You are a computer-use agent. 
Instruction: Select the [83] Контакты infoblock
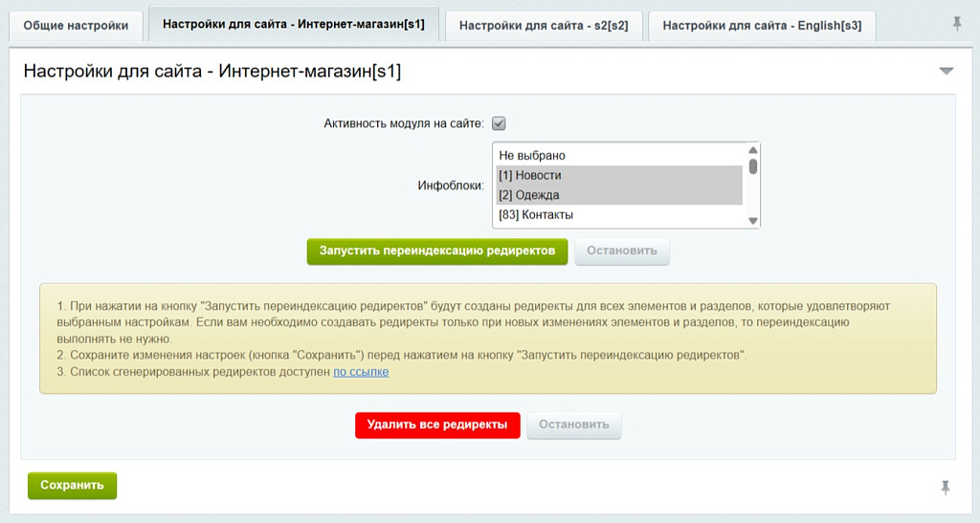619,215
